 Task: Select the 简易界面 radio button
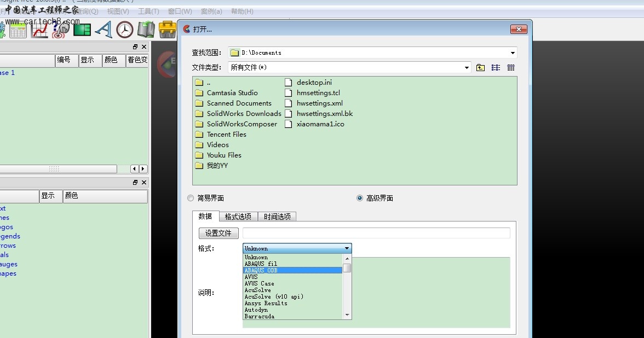click(x=191, y=198)
